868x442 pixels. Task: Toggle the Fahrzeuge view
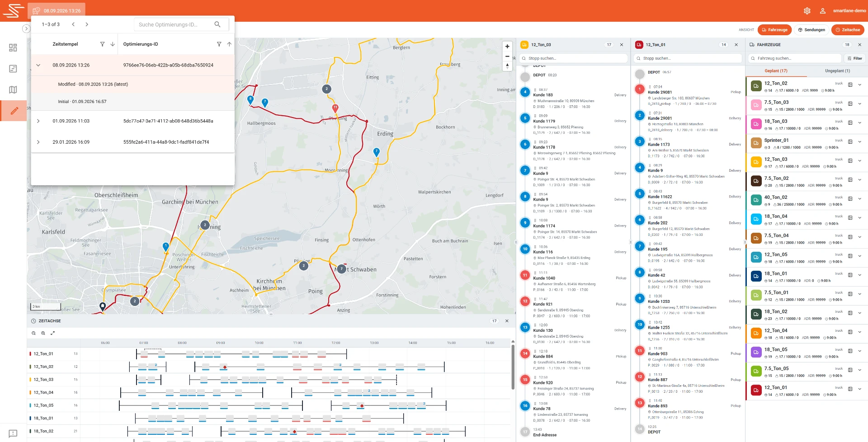(774, 30)
